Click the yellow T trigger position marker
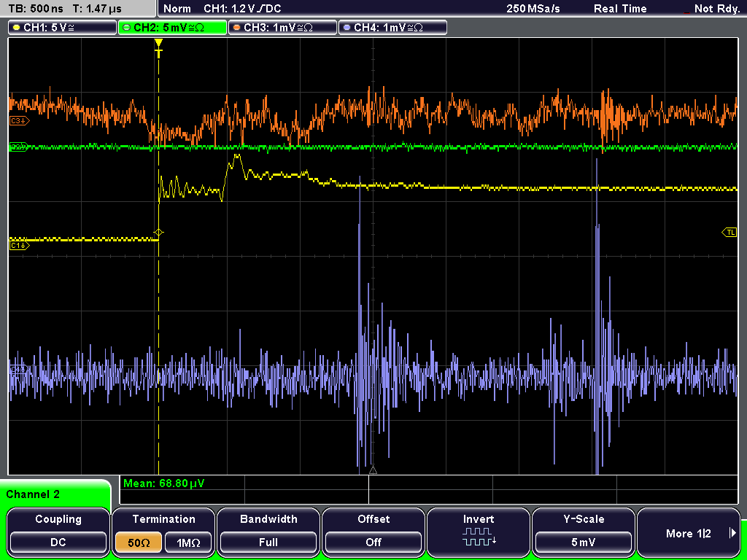 click(x=158, y=48)
